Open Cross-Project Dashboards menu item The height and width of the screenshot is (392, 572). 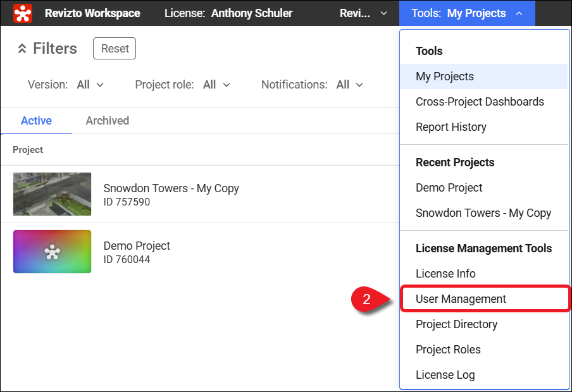coord(479,102)
